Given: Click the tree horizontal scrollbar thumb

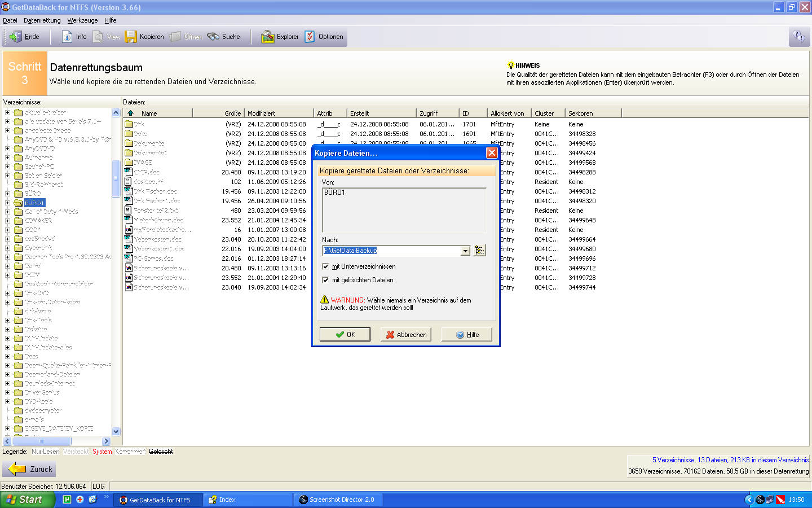Looking at the screenshot, I should coord(42,441).
